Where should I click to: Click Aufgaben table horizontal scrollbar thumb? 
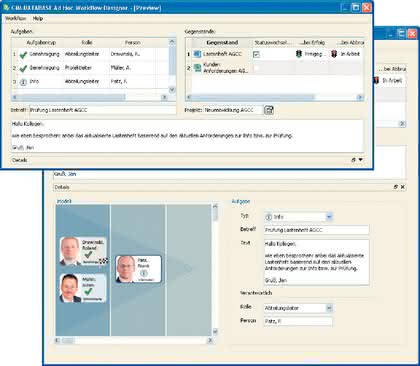coord(71,97)
